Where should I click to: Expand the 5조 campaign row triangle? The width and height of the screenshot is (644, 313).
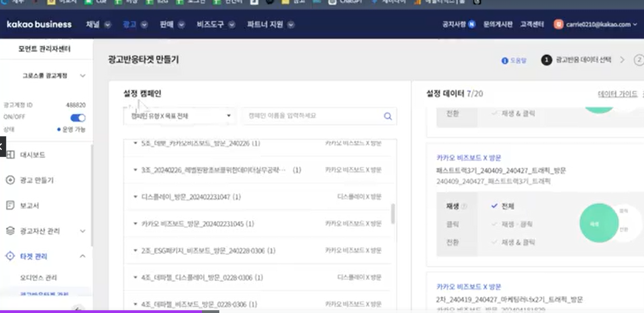coord(135,143)
